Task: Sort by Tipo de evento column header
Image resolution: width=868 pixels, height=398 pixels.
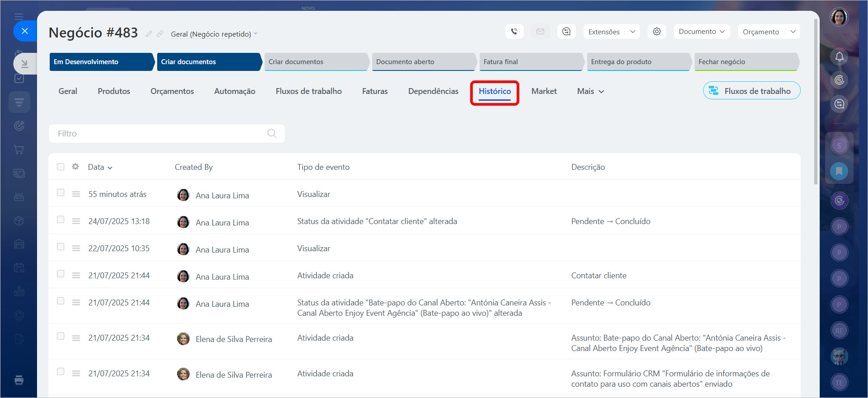Action: [323, 167]
